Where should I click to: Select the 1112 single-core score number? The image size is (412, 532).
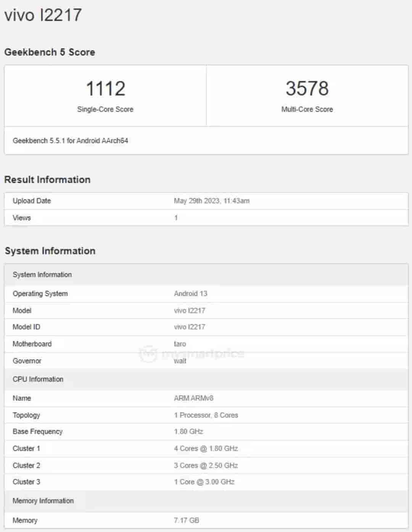tap(105, 88)
